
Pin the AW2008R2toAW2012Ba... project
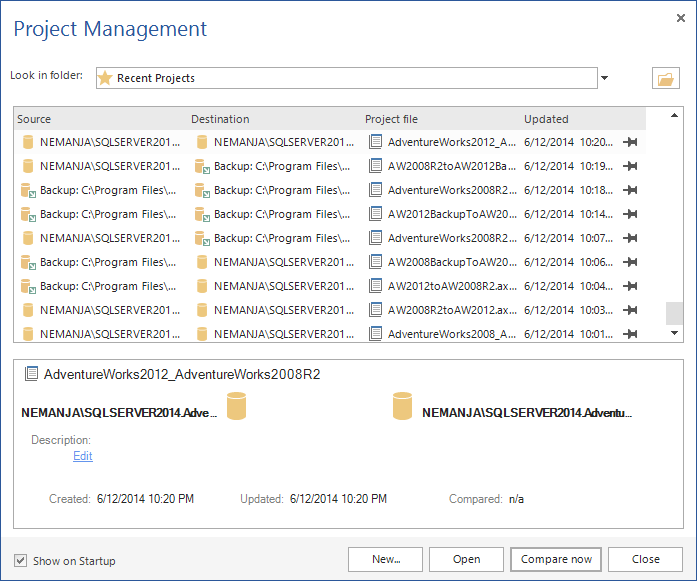coord(630,166)
